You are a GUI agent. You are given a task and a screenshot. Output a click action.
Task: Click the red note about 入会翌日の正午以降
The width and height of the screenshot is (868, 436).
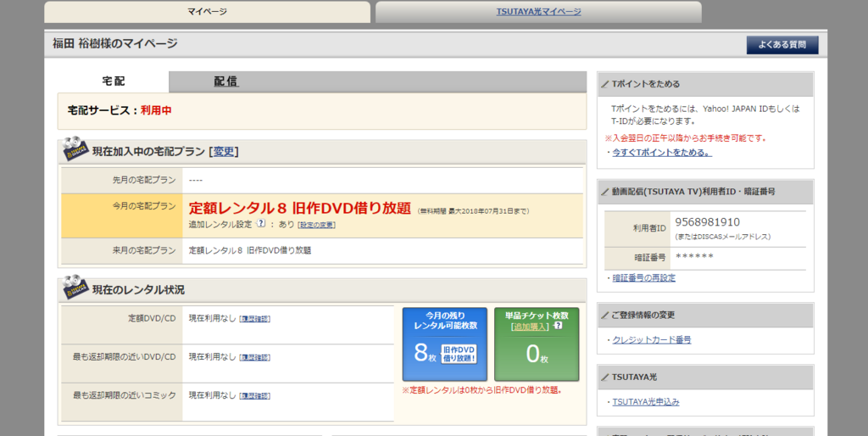[x=685, y=138]
